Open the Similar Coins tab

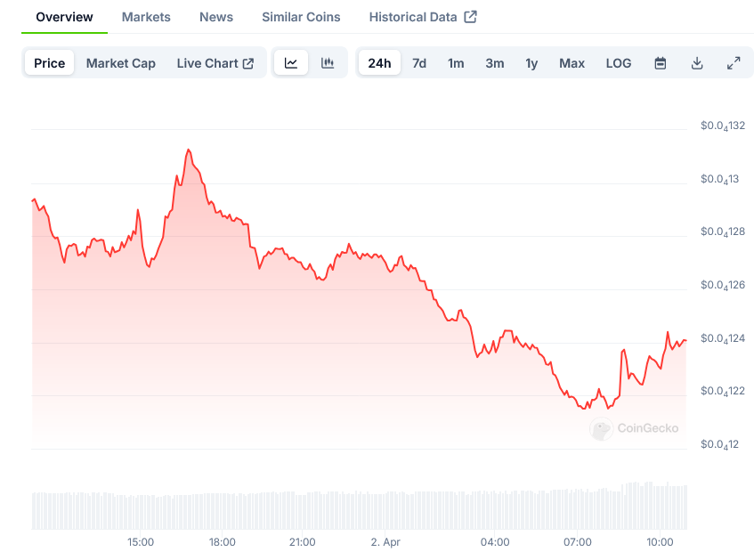(x=301, y=17)
